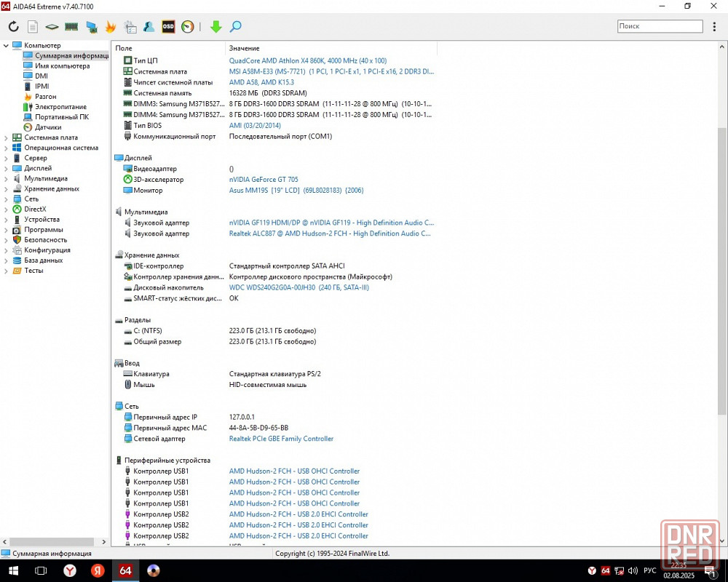Click the blue user silhouette toolbar icon
Viewport: 728px width, 582px height.
[149, 26]
